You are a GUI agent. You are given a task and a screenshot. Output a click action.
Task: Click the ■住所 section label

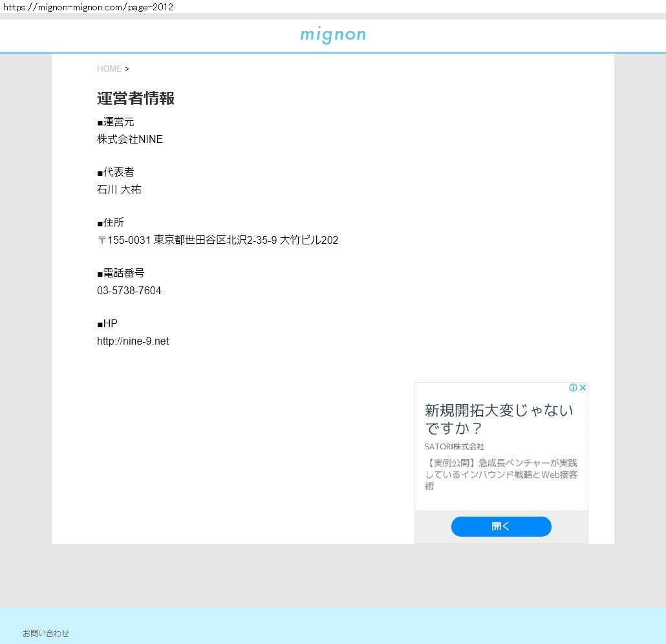click(x=111, y=222)
